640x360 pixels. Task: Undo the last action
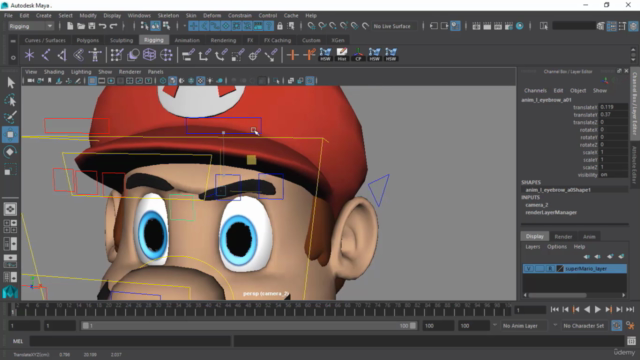click(102, 26)
